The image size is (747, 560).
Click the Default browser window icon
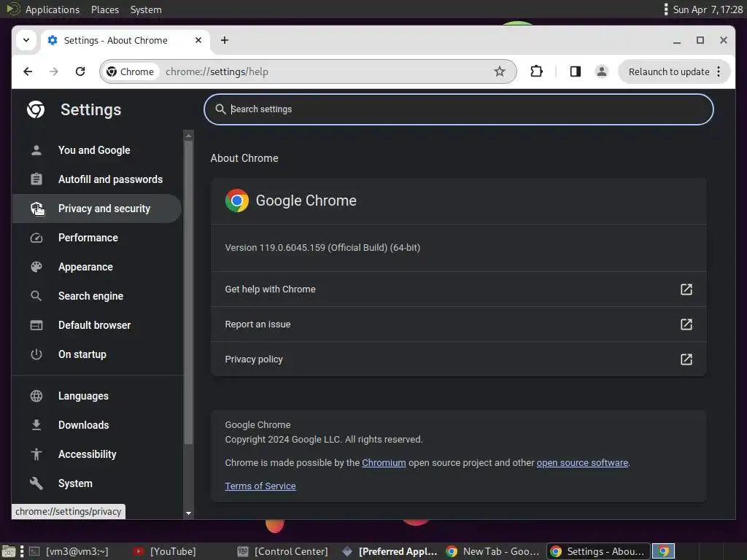tap(36, 325)
